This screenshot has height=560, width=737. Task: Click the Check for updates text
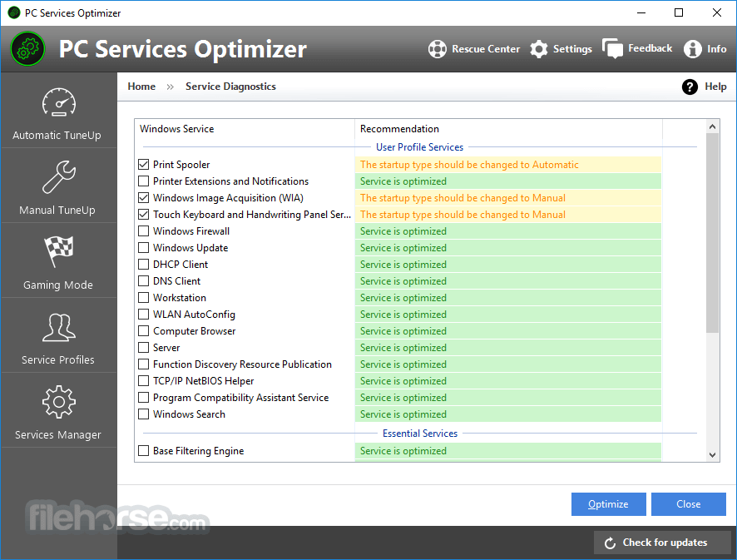[x=665, y=543]
